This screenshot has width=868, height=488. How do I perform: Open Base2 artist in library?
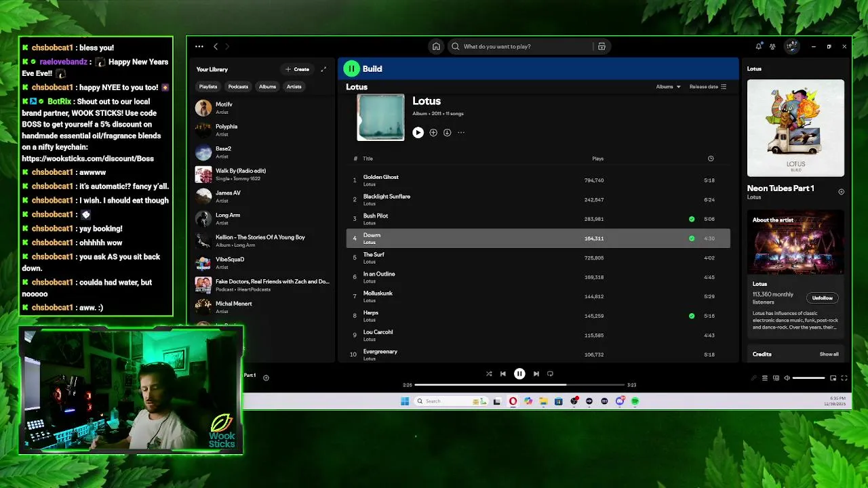pos(262,152)
